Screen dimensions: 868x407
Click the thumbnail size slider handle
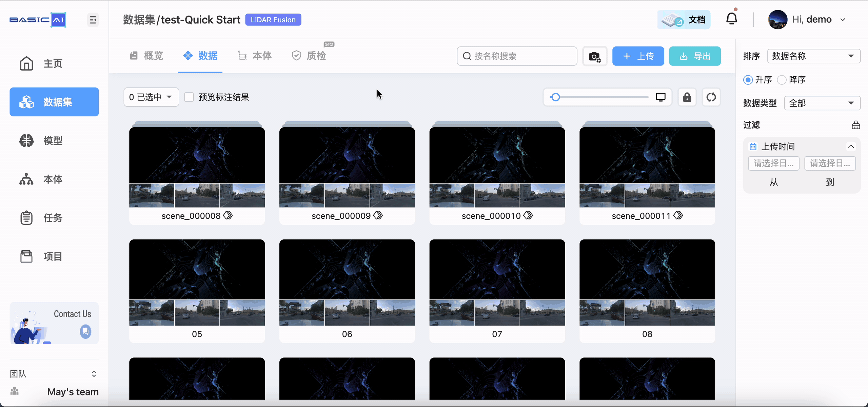pyautogui.click(x=555, y=97)
